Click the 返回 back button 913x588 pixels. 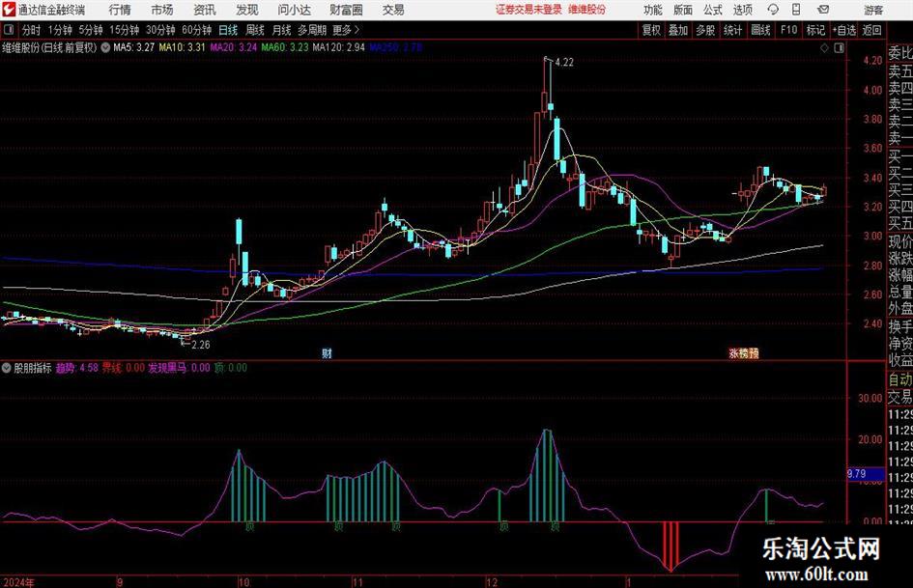[872, 30]
